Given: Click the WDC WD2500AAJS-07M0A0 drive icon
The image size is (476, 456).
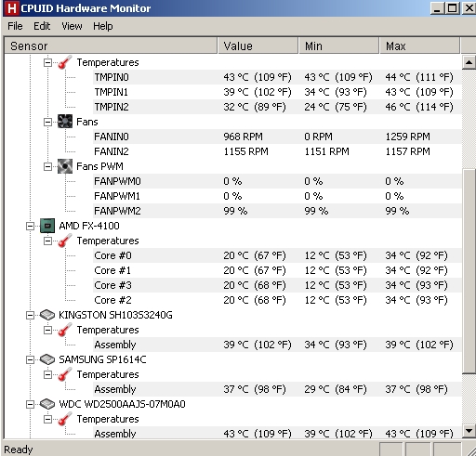Looking at the screenshot, I should [x=47, y=404].
